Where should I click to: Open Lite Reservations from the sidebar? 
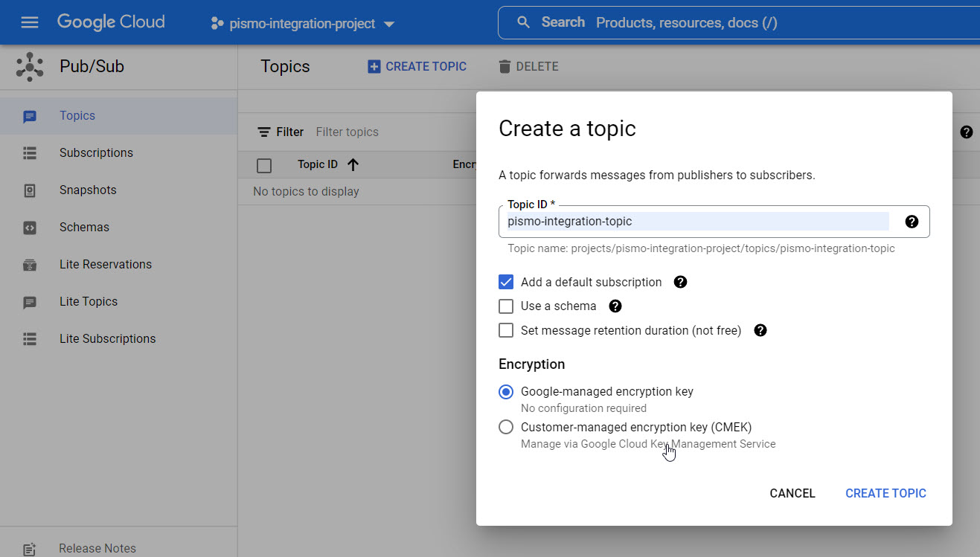click(x=119, y=265)
